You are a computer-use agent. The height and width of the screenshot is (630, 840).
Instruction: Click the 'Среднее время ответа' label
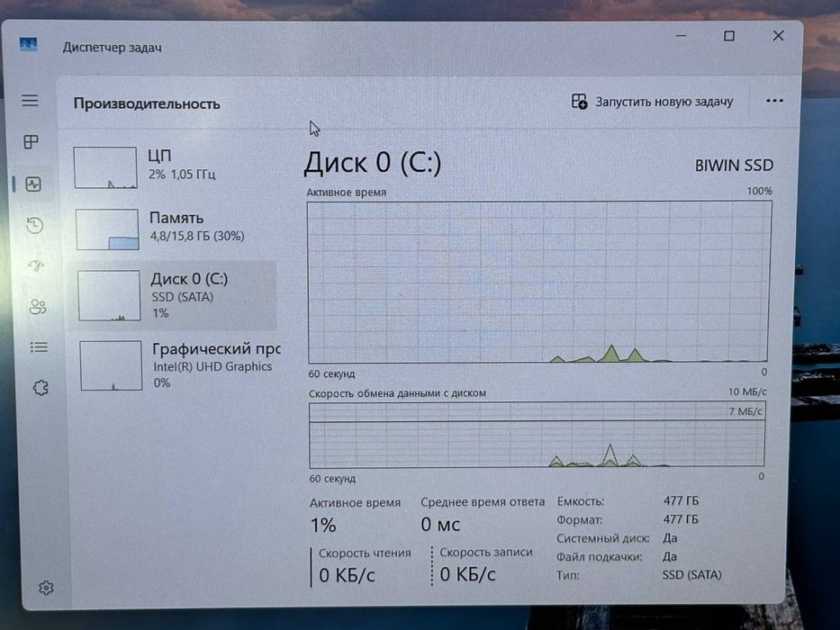point(483,502)
